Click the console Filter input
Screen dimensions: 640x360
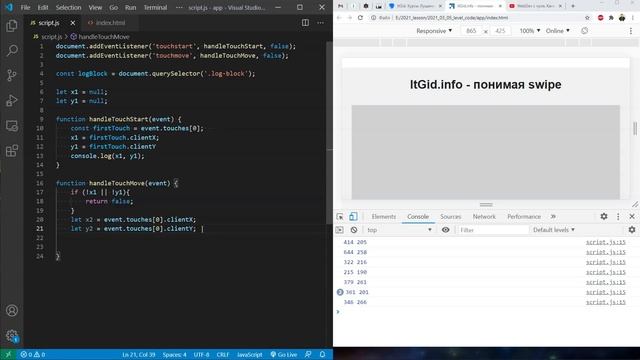point(493,230)
